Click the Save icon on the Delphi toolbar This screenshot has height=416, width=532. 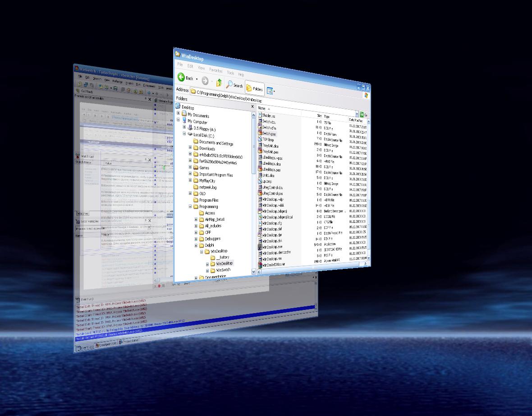coord(115,88)
